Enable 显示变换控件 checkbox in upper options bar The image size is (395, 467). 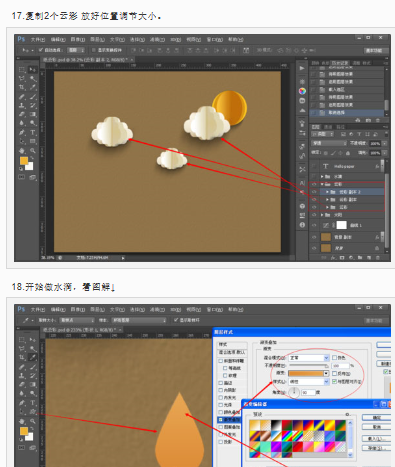tap(94, 50)
